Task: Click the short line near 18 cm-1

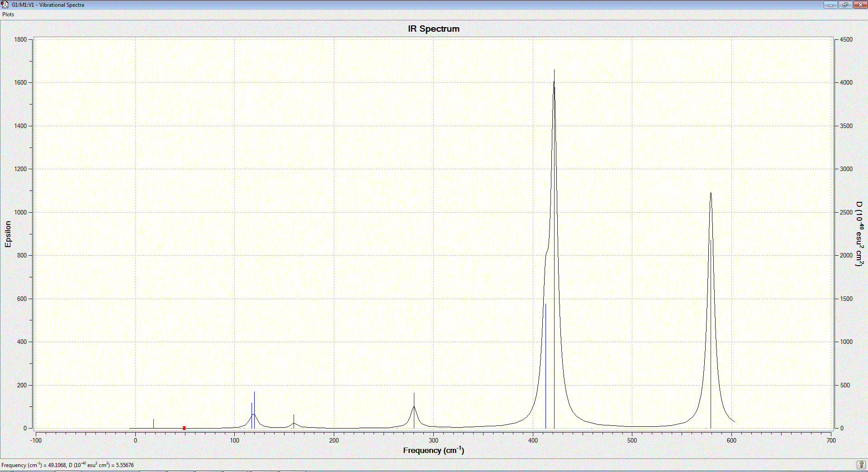Action: (x=153, y=424)
